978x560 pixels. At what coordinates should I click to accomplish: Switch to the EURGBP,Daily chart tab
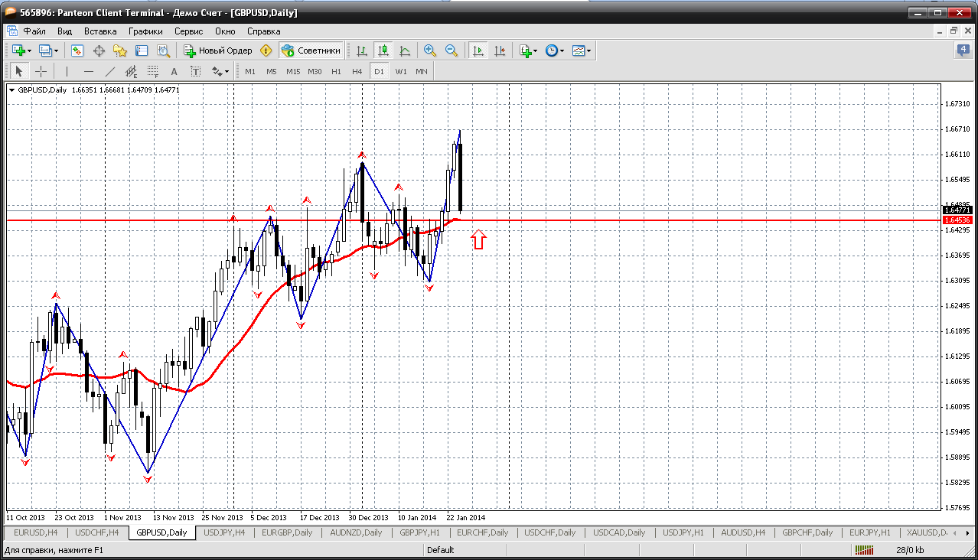(x=286, y=532)
